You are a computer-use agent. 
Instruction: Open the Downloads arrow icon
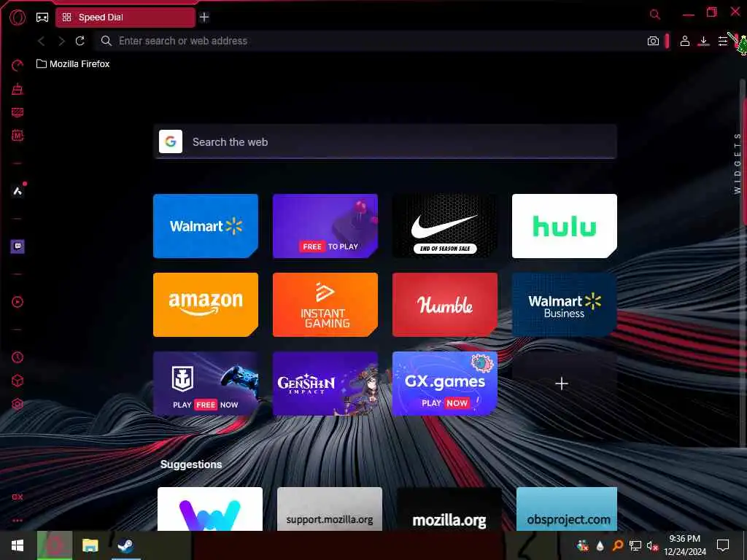pos(704,41)
